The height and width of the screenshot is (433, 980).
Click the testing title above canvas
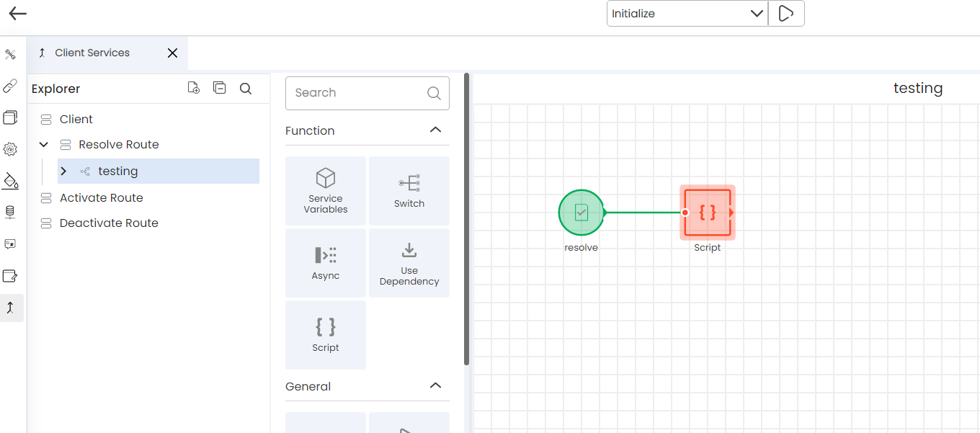[x=918, y=88]
